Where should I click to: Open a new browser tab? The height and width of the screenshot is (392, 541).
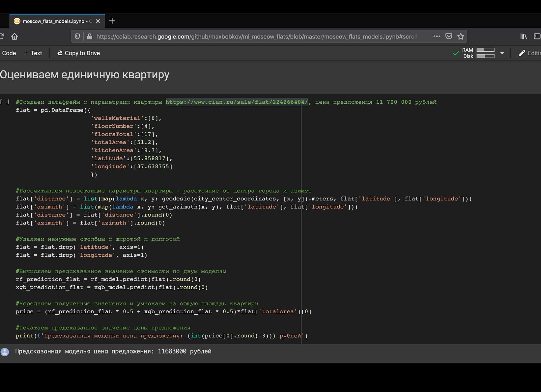[x=112, y=21]
